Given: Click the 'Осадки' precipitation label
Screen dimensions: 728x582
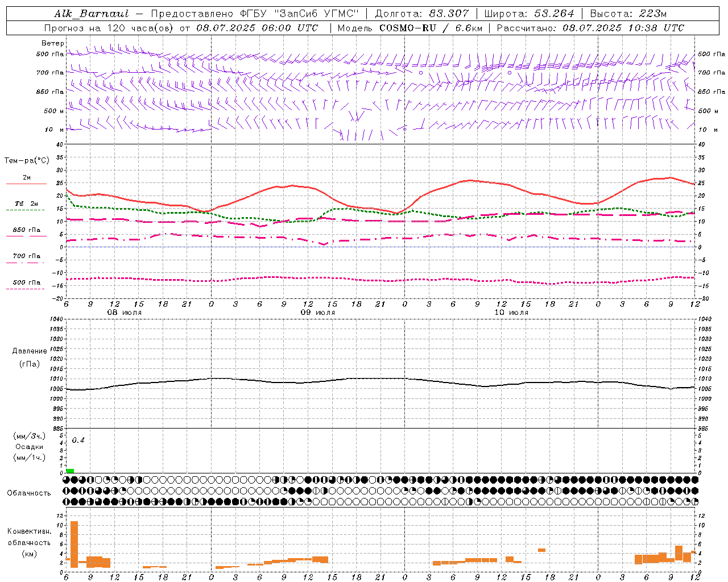Looking at the screenshot, I should tap(29, 447).
